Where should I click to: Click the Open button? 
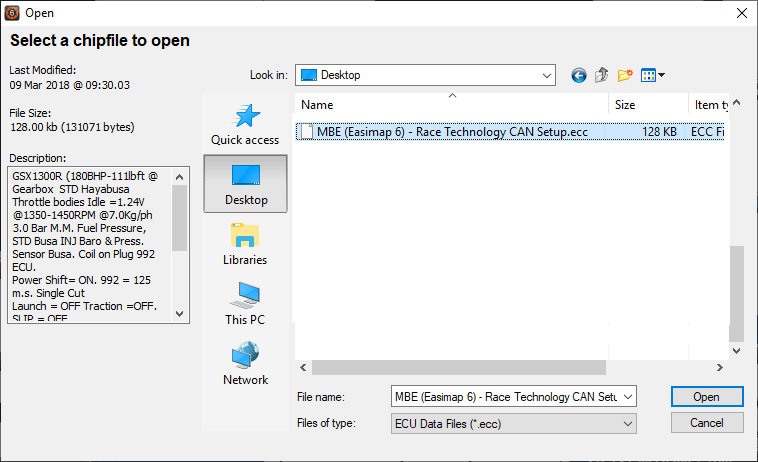pyautogui.click(x=706, y=397)
